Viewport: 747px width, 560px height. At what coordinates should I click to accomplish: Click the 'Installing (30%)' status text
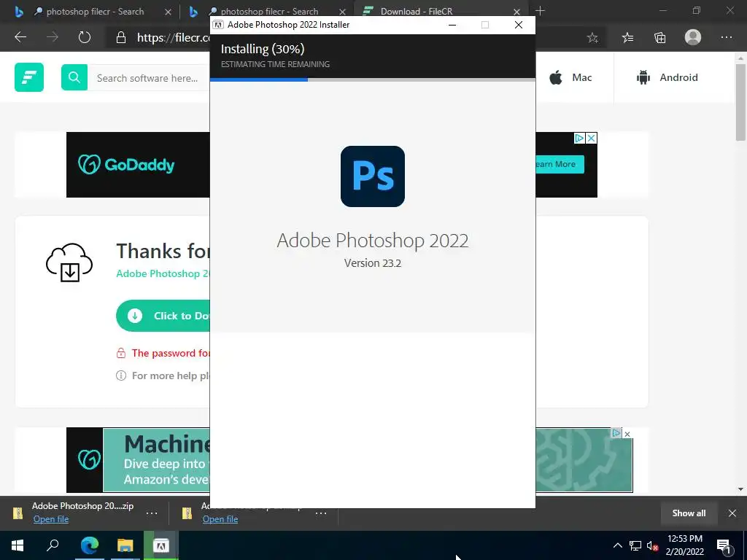click(263, 49)
